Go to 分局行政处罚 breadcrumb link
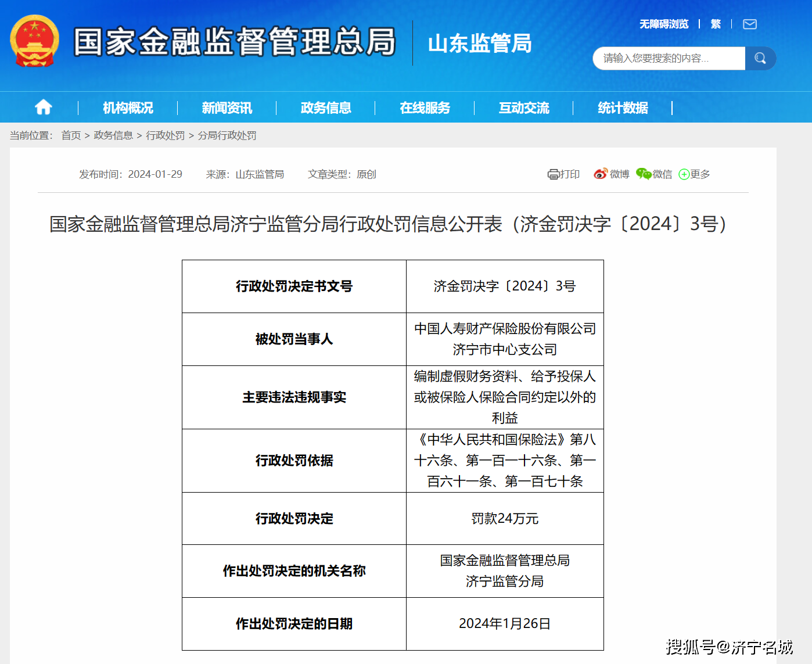 227,135
